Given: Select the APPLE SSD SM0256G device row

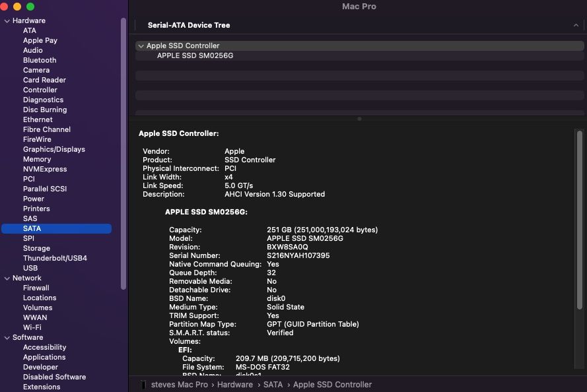Looking at the screenshot, I should point(359,55).
